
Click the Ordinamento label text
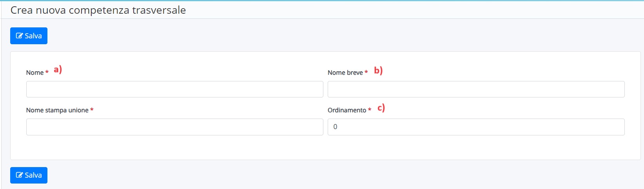pyautogui.click(x=346, y=110)
